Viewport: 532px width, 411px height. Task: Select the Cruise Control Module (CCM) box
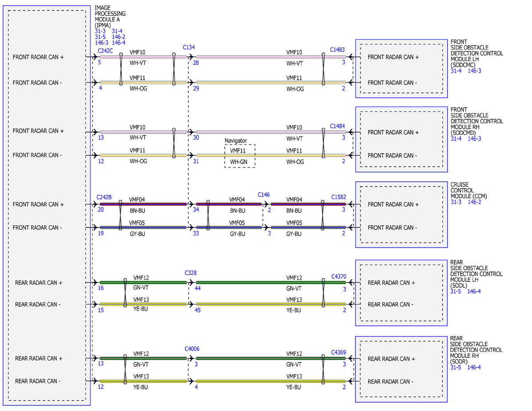click(401, 215)
